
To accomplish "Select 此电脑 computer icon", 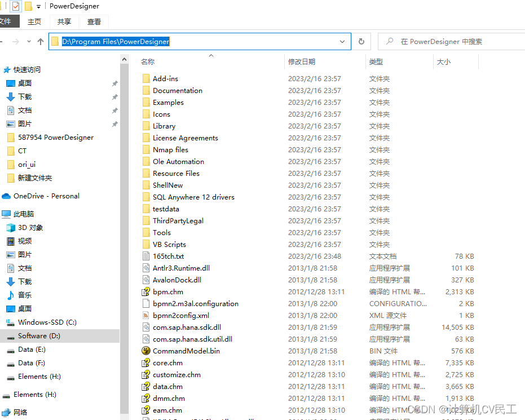I will pos(6,214).
